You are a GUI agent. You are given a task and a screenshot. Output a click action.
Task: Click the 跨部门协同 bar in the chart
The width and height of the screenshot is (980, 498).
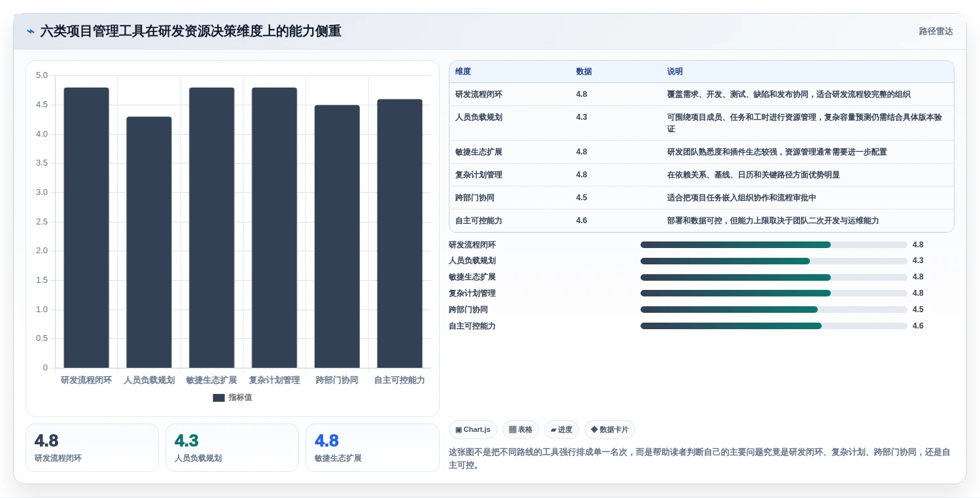click(337, 236)
